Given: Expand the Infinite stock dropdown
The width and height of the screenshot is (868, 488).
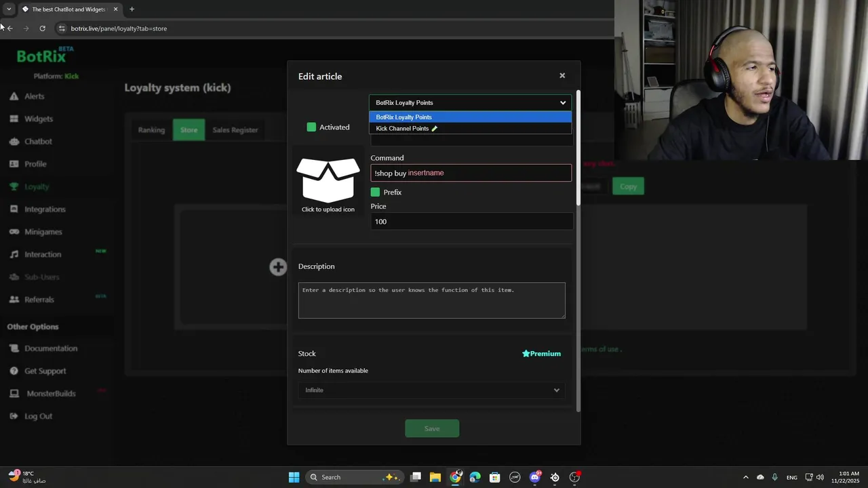Looking at the screenshot, I should (431, 390).
